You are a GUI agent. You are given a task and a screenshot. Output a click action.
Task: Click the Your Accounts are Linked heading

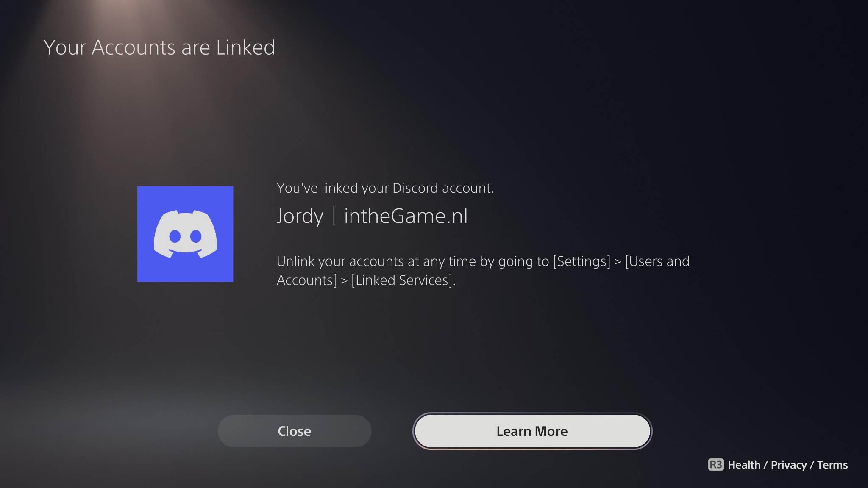point(159,47)
